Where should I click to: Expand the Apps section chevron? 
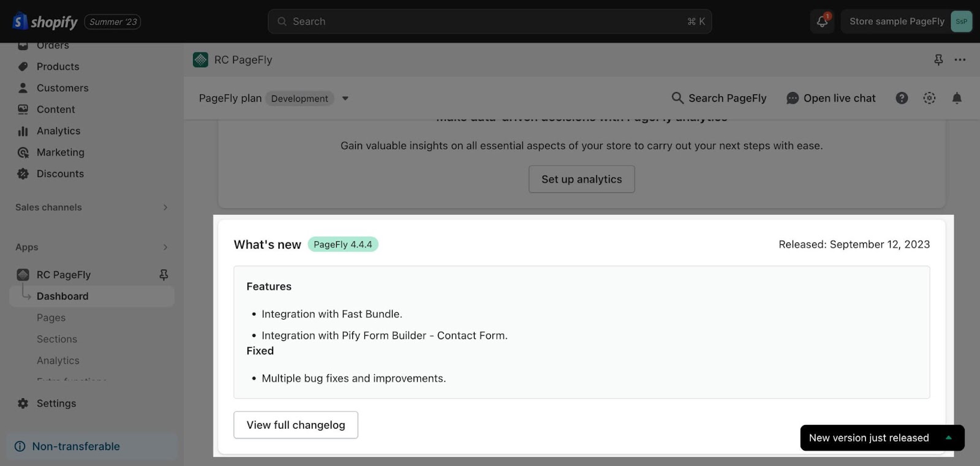[x=165, y=247]
